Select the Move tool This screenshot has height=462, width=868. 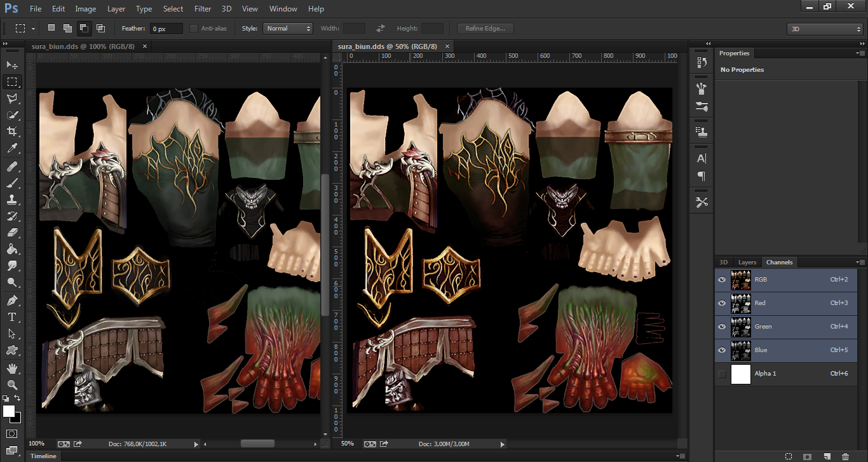12,65
